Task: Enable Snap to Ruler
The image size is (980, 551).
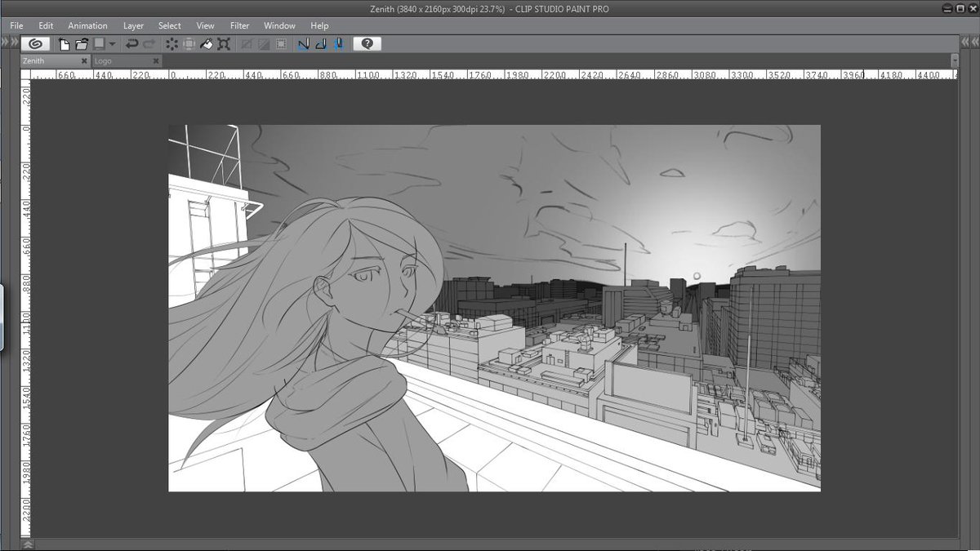Action: pos(303,44)
